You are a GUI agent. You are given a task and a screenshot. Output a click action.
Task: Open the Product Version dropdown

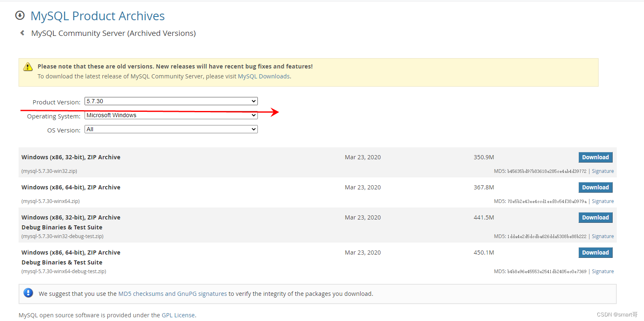coord(171,101)
